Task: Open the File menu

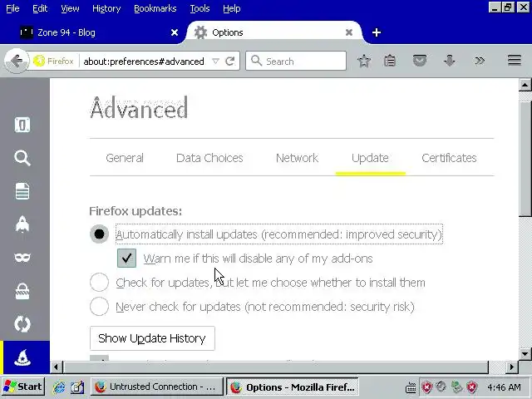Action: 13,8
